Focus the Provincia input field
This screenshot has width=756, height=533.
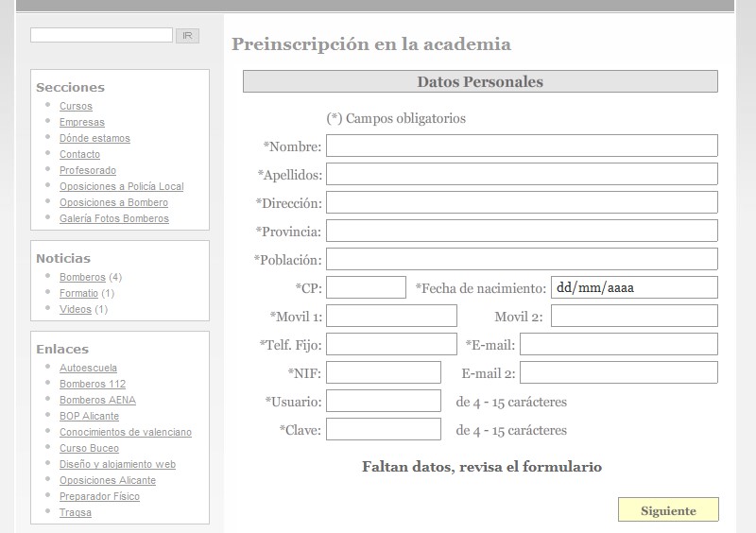522,231
